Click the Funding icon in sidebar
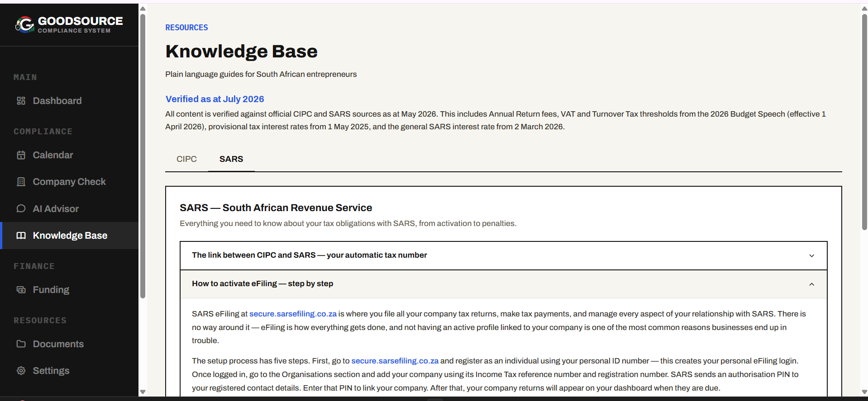 point(21,290)
